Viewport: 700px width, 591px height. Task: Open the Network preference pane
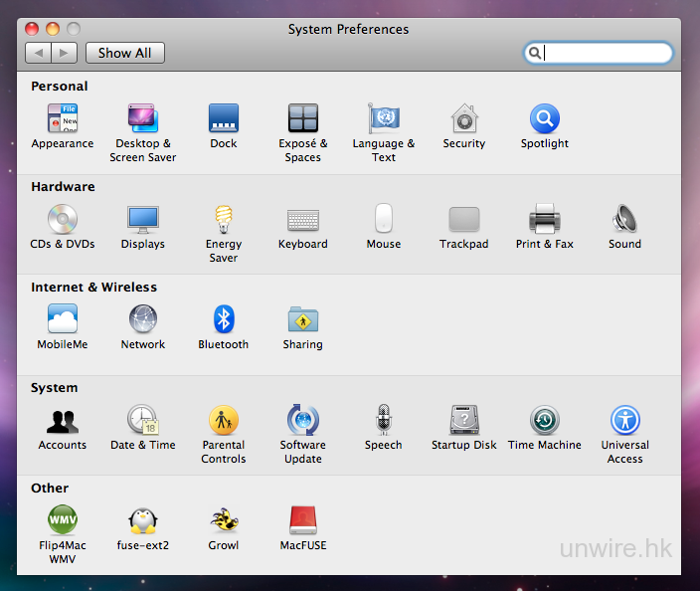pyautogui.click(x=142, y=319)
